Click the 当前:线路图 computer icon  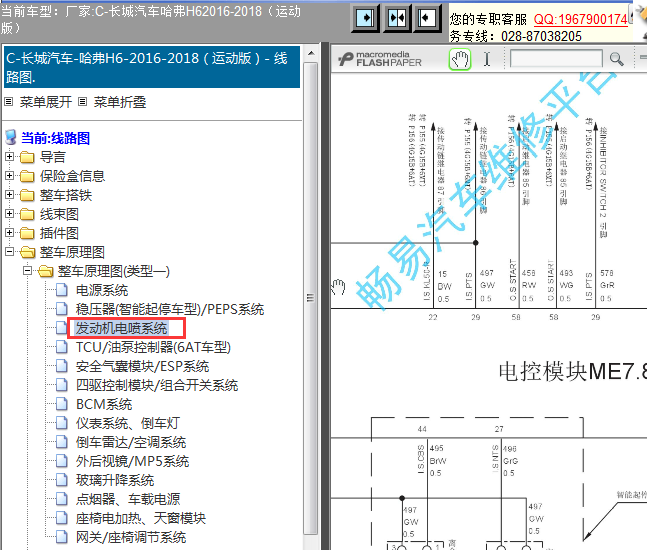point(11,137)
